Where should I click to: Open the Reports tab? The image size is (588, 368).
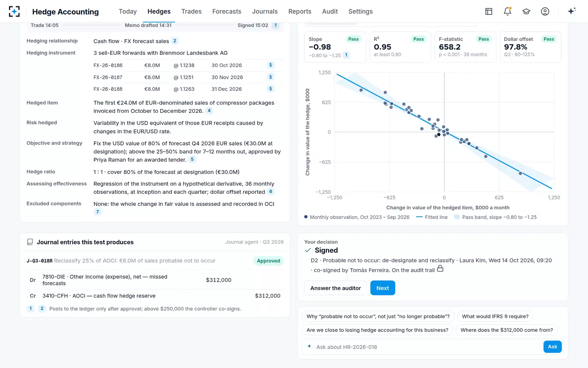(300, 11)
